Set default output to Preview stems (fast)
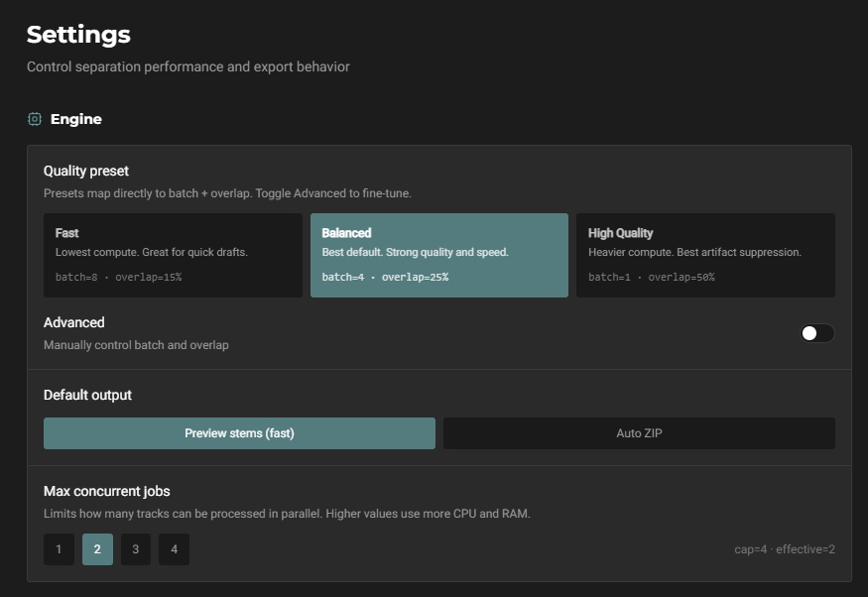 [239, 433]
